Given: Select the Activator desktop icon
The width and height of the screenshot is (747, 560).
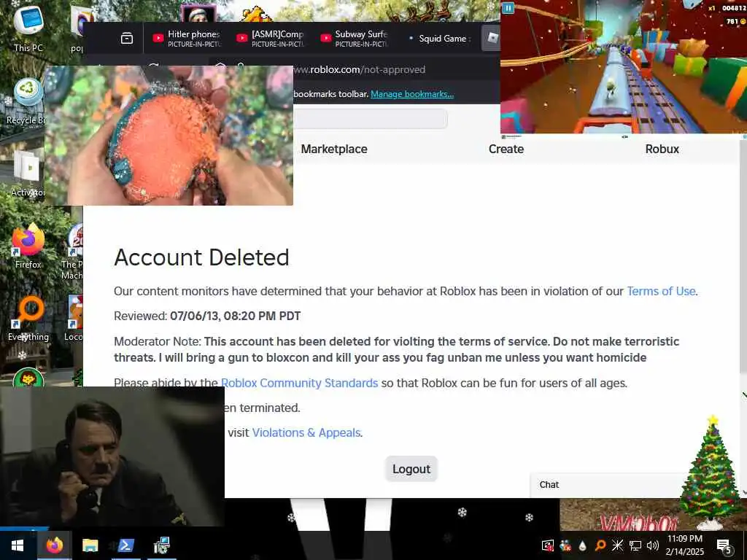Looking at the screenshot, I should 28,174.
